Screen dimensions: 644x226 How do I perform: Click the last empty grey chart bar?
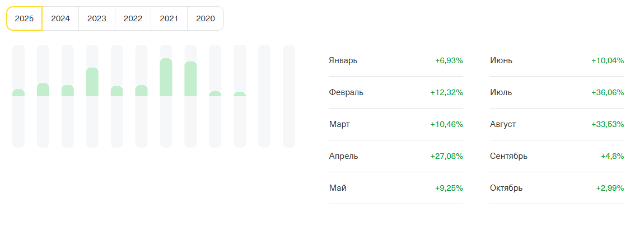point(289,96)
